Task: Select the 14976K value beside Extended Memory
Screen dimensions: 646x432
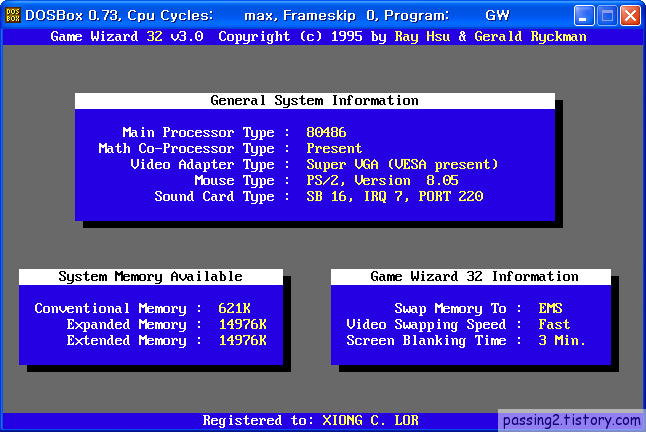Action: pyautogui.click(x=243, y=341)
